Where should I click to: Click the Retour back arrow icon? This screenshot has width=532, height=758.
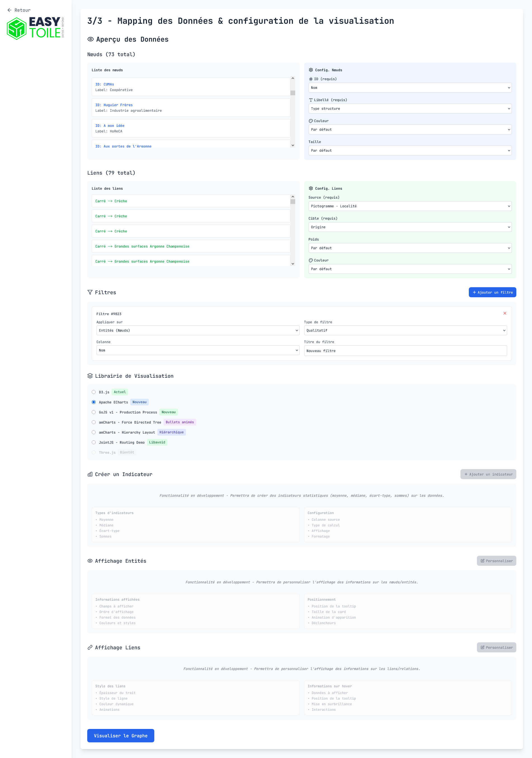pos(9,10)
